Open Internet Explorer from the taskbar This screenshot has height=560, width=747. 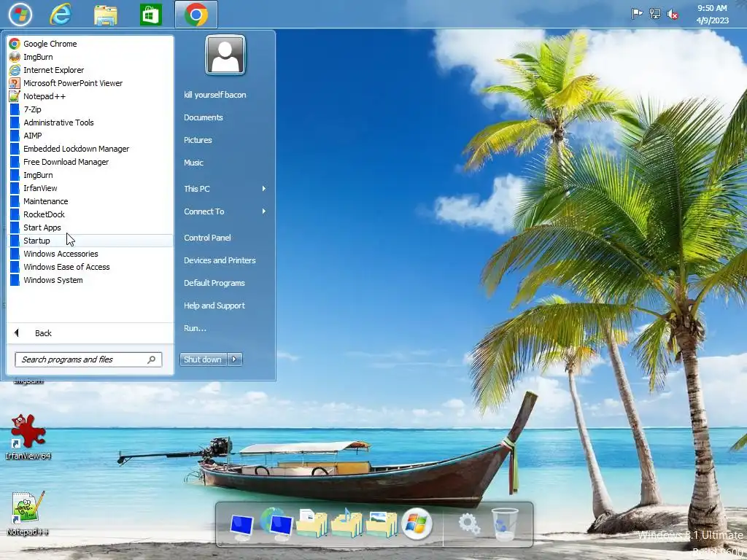pyautogui.click(x=61, y=14)
